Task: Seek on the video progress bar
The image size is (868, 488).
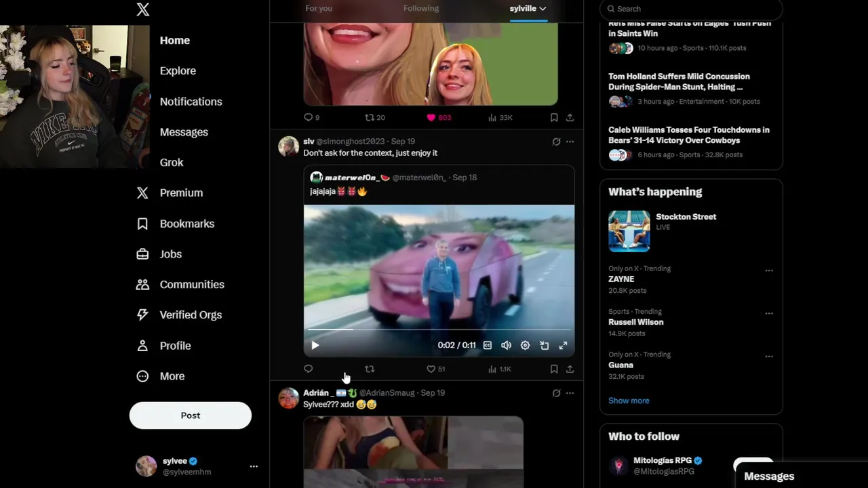Action: [439, 329]
